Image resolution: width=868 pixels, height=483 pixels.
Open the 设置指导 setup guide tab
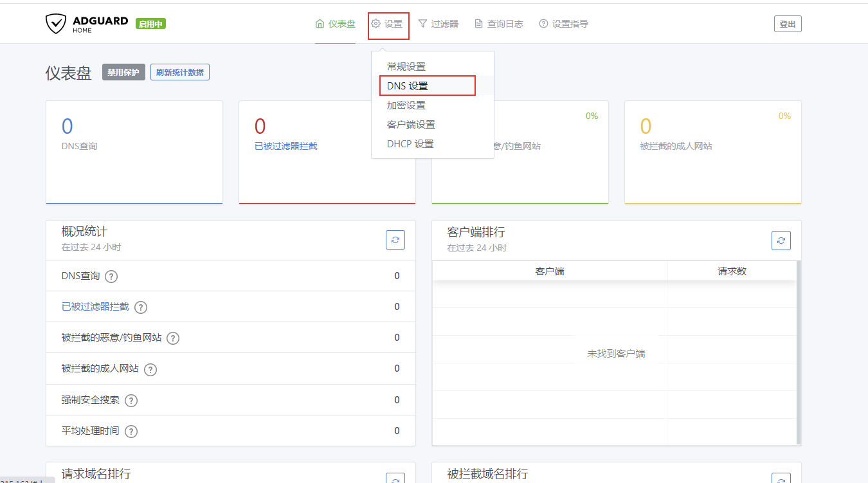(563, 24)
